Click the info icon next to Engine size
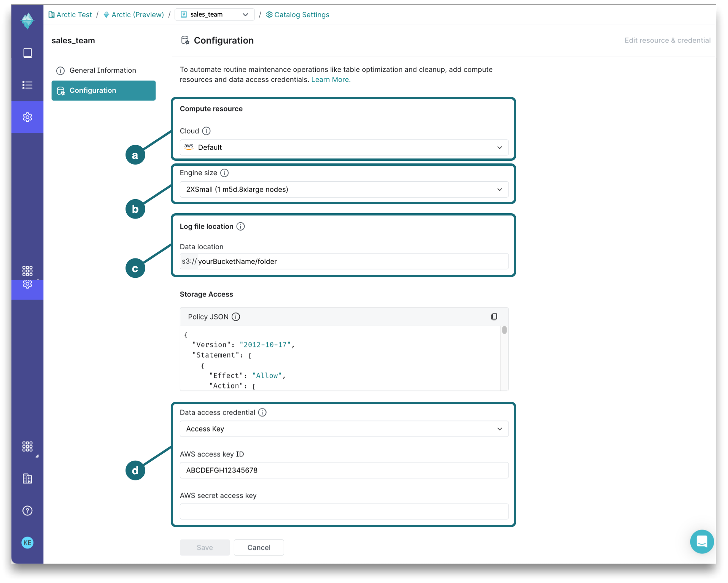 tap(224, 173)
